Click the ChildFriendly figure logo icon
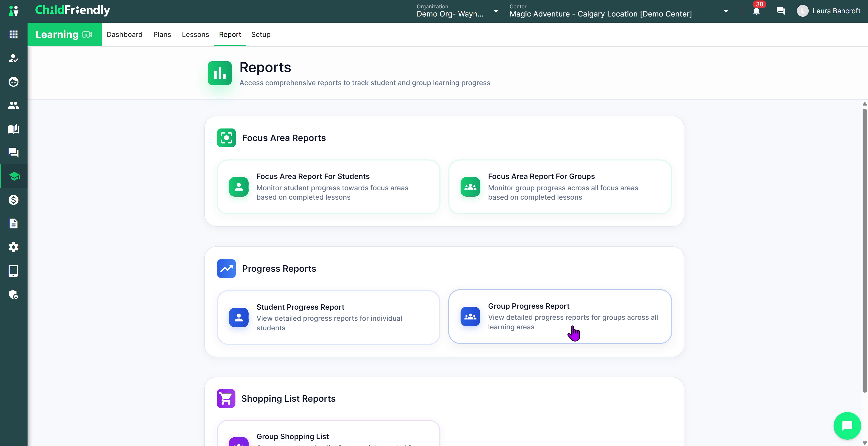Viewport: 868px width, 446px height. point(14,11)
